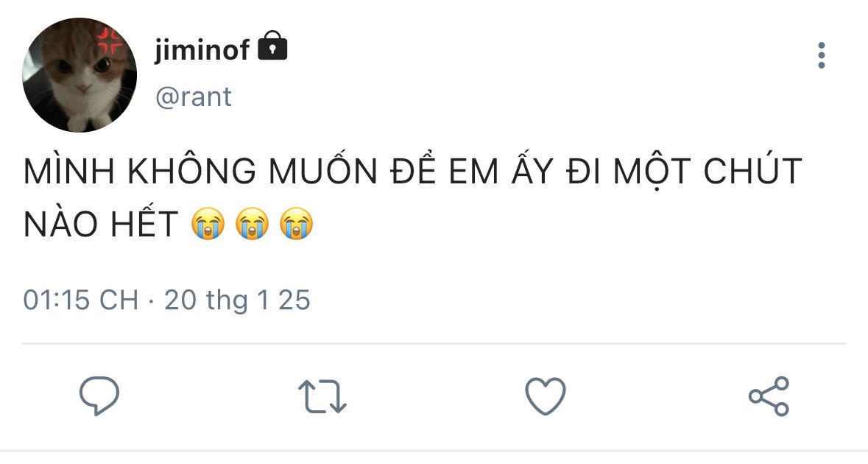This screenshot has width=868, height=464.
Task: Open the jiminof display name profile
Action: 202,50
